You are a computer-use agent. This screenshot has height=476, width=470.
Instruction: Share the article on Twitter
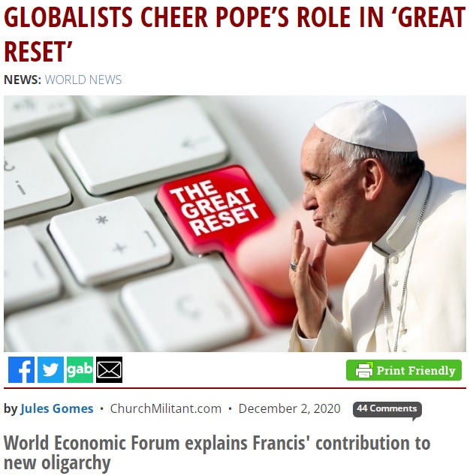tap(50, 369)
